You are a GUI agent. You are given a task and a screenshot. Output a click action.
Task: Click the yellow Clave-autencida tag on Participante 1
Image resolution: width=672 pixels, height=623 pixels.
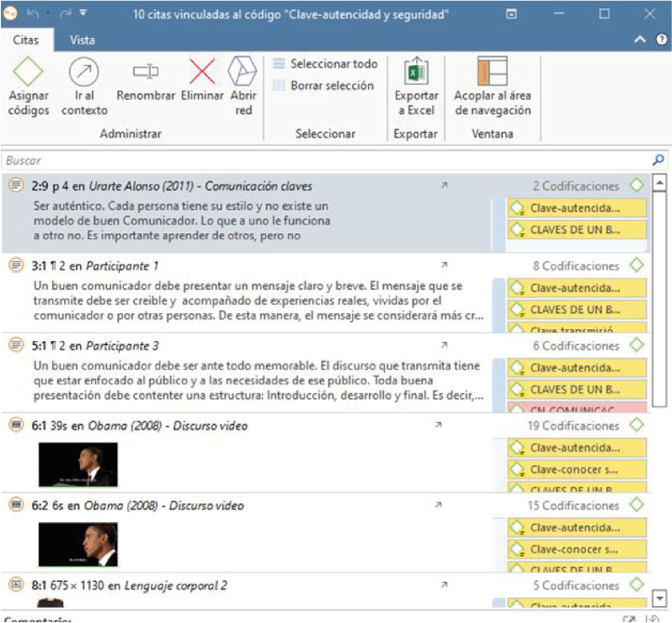tap(576, 288)
